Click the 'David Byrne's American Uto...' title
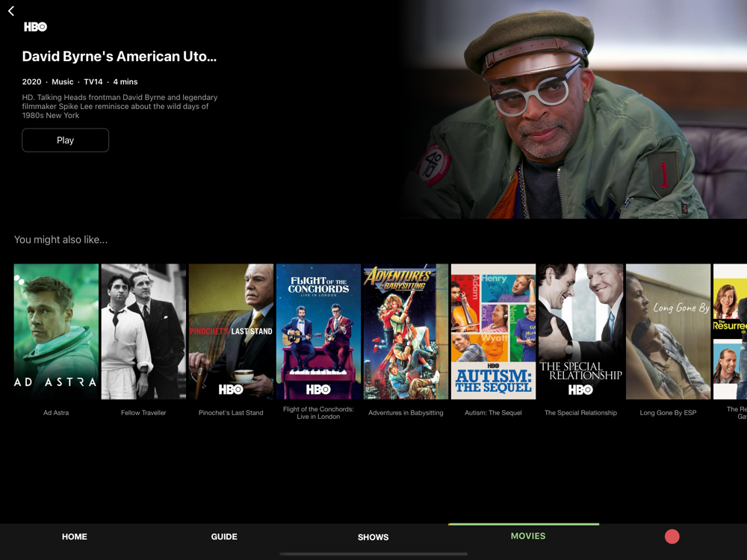 point(119,57)
